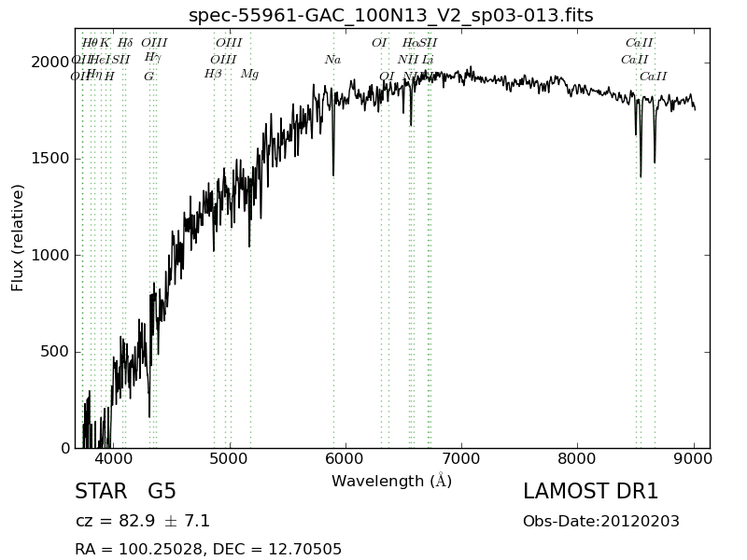This screenshot has height=560, width=747.
Task: Click the RA = 100.25028, DEC = 12.70505 coordinates text
Action: [208, 549]
